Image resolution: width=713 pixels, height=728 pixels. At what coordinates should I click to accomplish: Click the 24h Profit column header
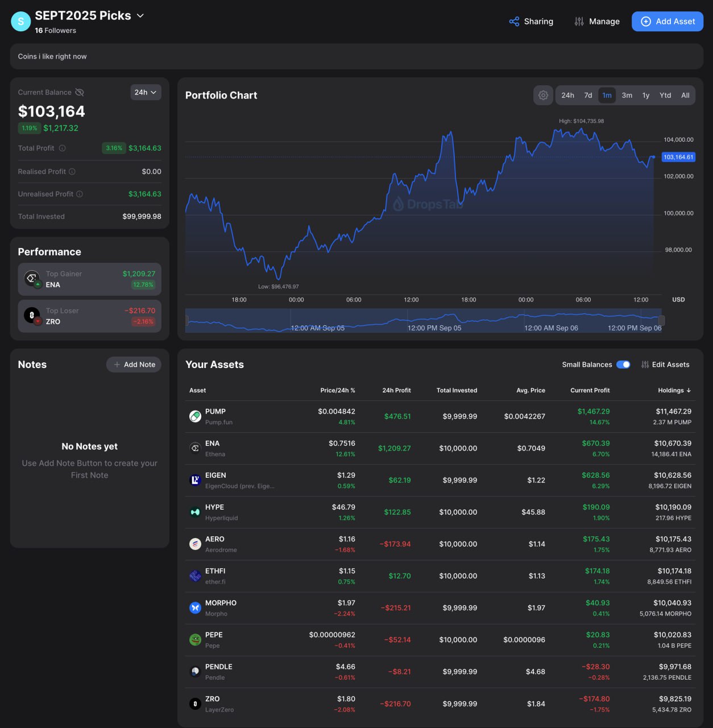pos(396,390)
